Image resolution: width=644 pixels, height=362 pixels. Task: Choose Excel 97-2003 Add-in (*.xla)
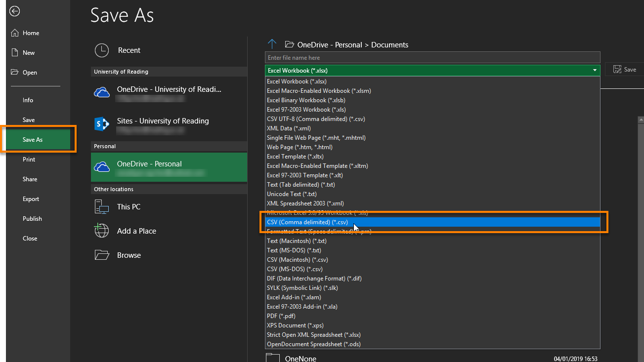(x=432, y=307)
